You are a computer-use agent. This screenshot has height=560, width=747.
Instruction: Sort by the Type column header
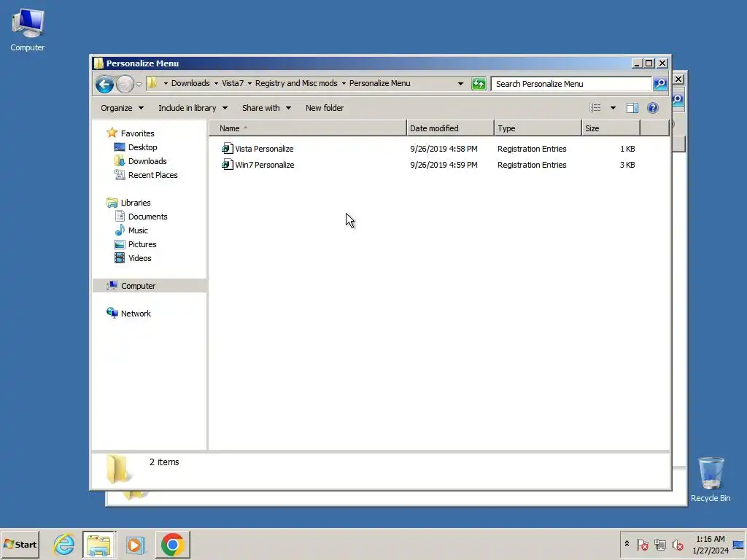(x=538, y=128)
